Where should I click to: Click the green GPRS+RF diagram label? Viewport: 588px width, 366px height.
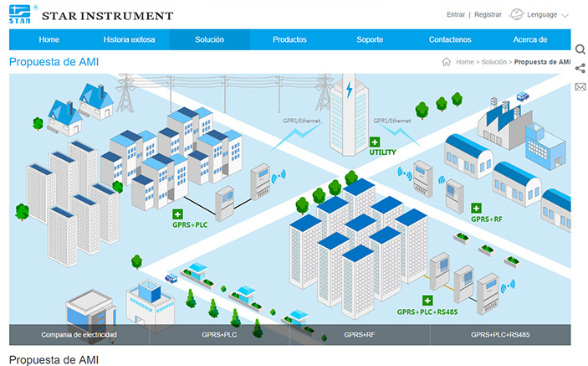pyautogui.click(x=486, y=219)
